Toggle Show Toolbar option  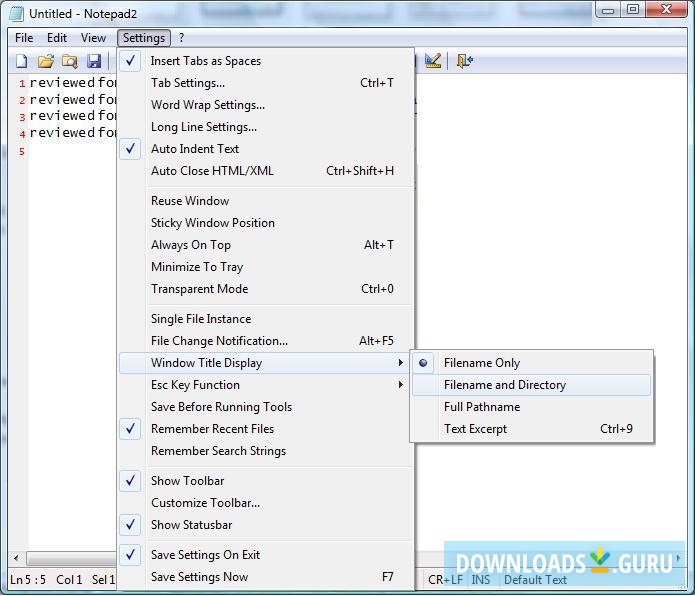(266, 481)
